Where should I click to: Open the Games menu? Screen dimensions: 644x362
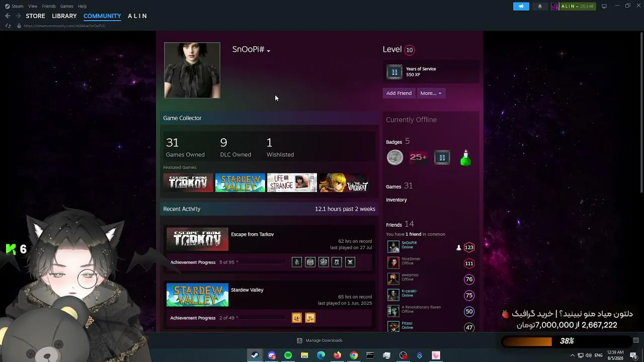(66, 6)
